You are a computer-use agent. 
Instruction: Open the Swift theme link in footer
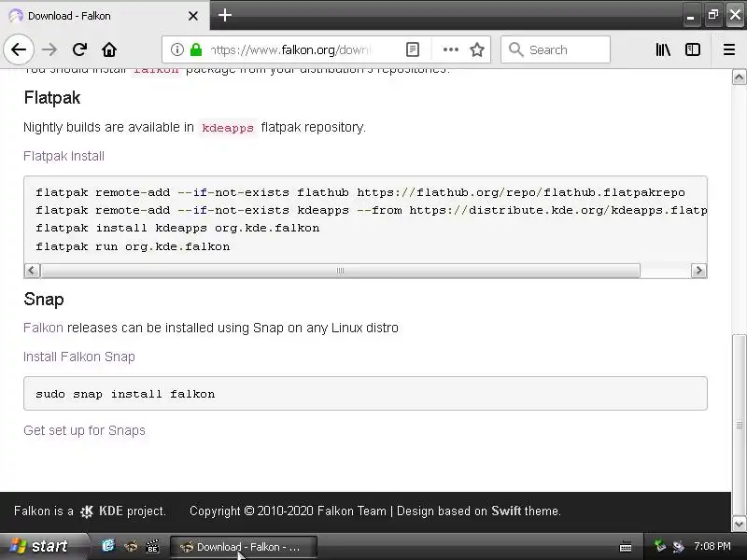click(x=506, y=511)
